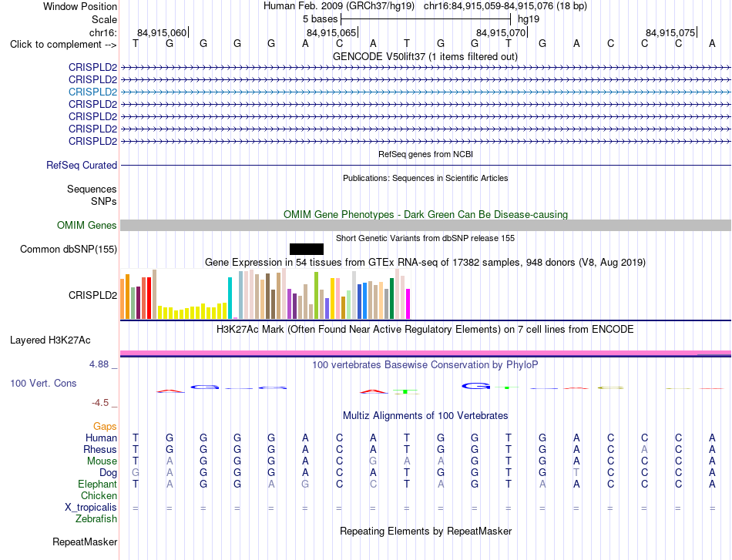Open the OMIM Genes track label

(86, 226)
